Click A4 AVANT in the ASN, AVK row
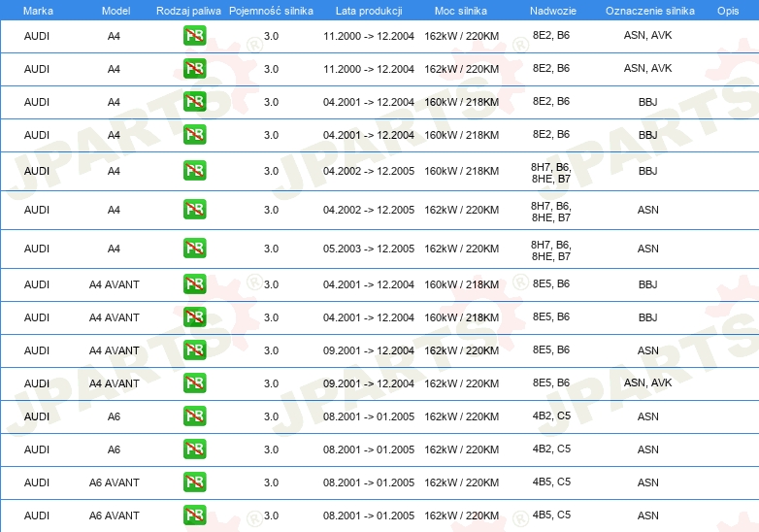759x532 pixels. [115, 383]
